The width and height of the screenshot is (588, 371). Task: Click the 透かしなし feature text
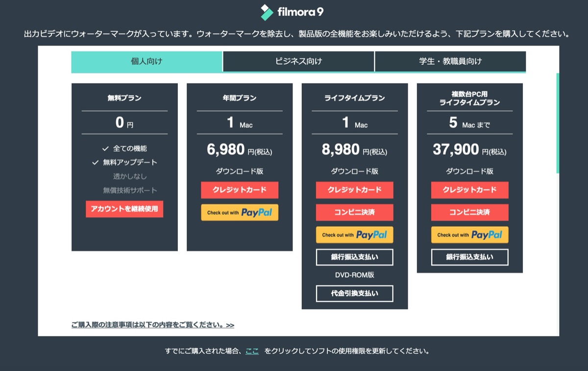(130, 176)
